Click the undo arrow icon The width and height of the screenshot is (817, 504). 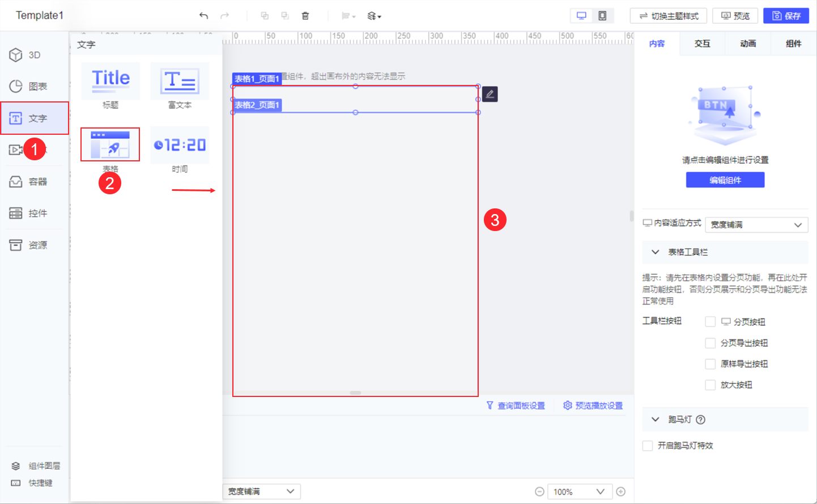coord(203,15)
